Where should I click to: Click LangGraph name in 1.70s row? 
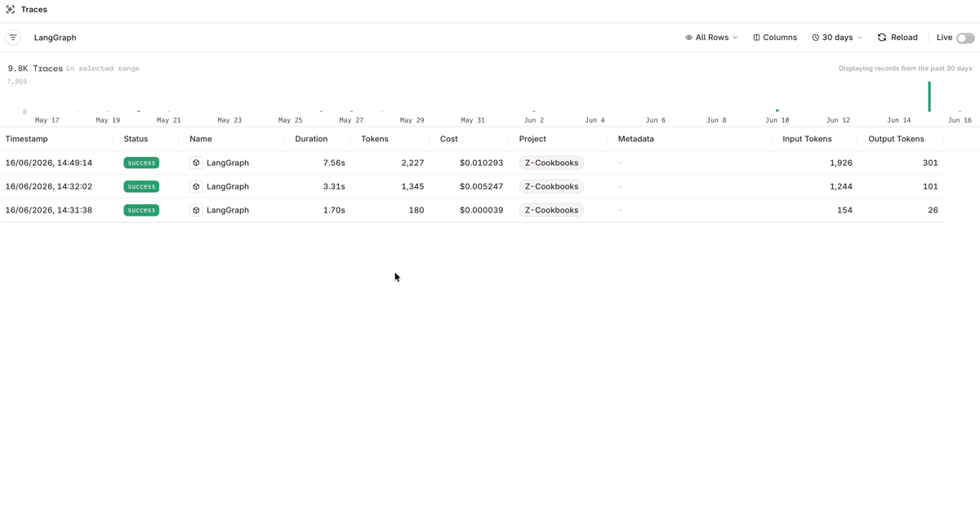[x=228, y=210]
